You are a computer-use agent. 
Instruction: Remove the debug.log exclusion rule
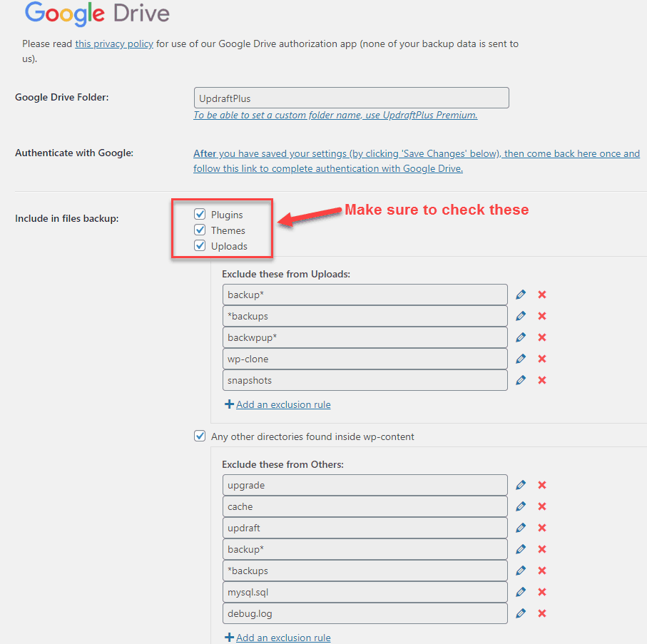point(542,614)
